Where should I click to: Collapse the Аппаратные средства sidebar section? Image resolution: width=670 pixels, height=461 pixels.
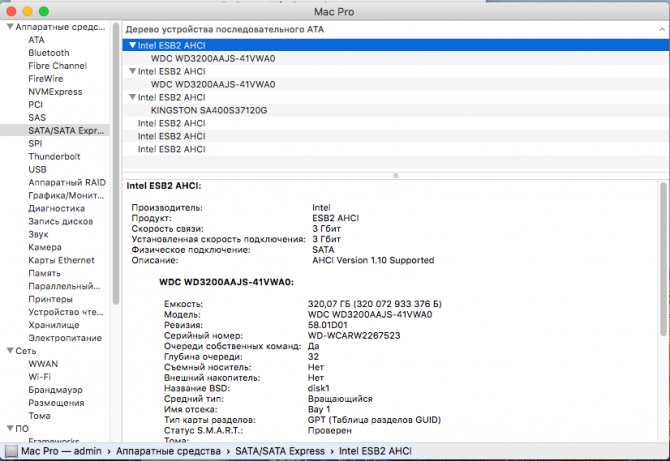10,26
